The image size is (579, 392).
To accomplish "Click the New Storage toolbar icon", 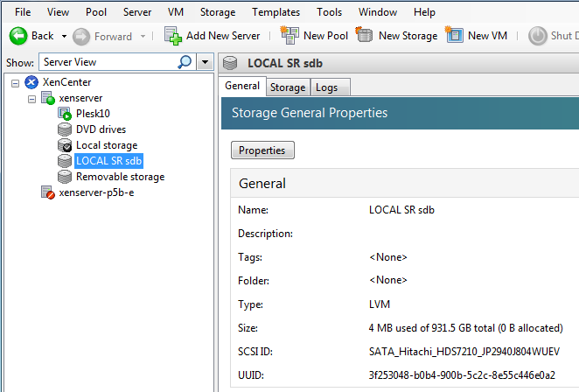I will pos(364,36).
